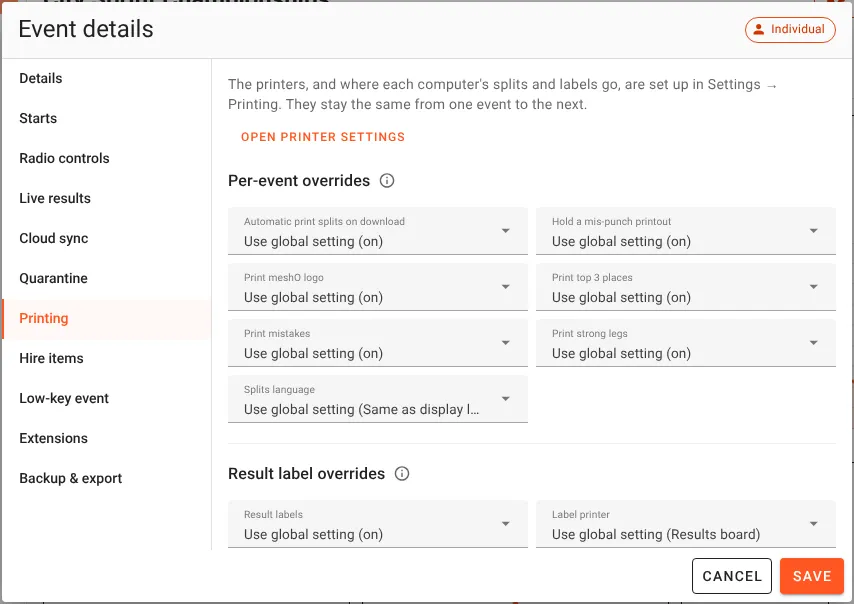Expand the Label printer dropdown
The width and height of the screenshot is (854, 604).
point(686,524)
